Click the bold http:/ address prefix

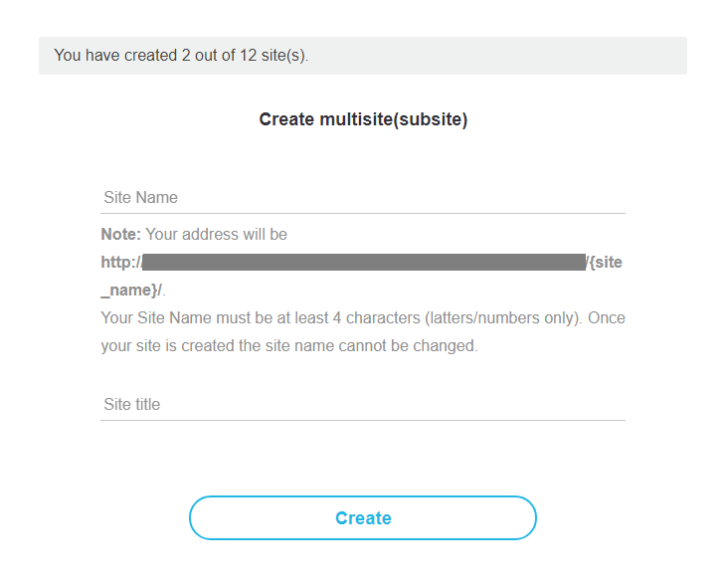pos(121,263)
